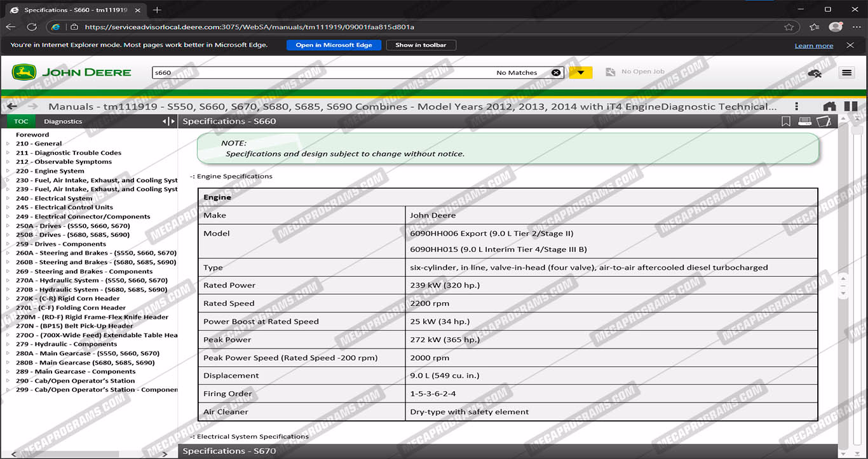Toggle TOC panel width with splitter arrows
Screen dimensions: 868x459
[168, 121]
